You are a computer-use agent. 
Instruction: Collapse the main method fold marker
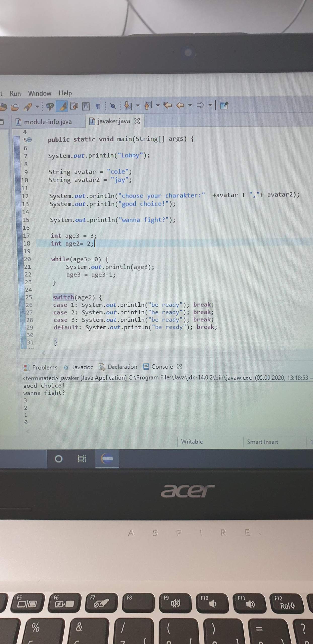(29, 140)
